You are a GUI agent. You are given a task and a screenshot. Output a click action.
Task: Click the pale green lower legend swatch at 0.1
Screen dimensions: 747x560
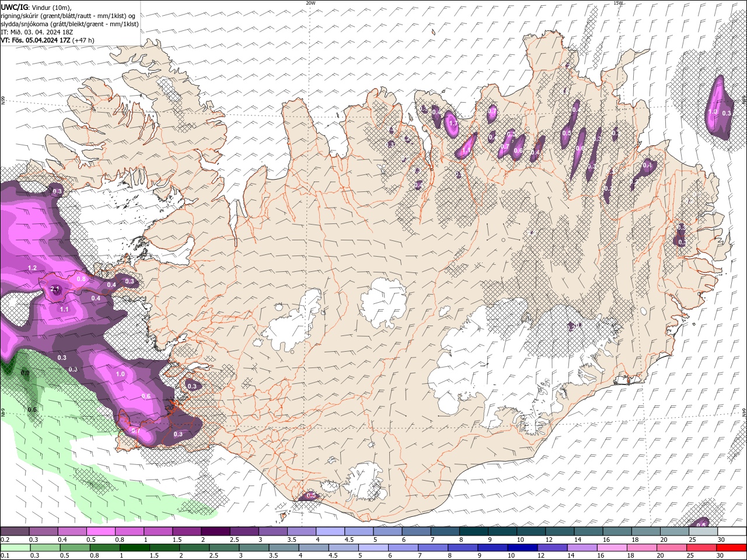(x=15, y=548)
